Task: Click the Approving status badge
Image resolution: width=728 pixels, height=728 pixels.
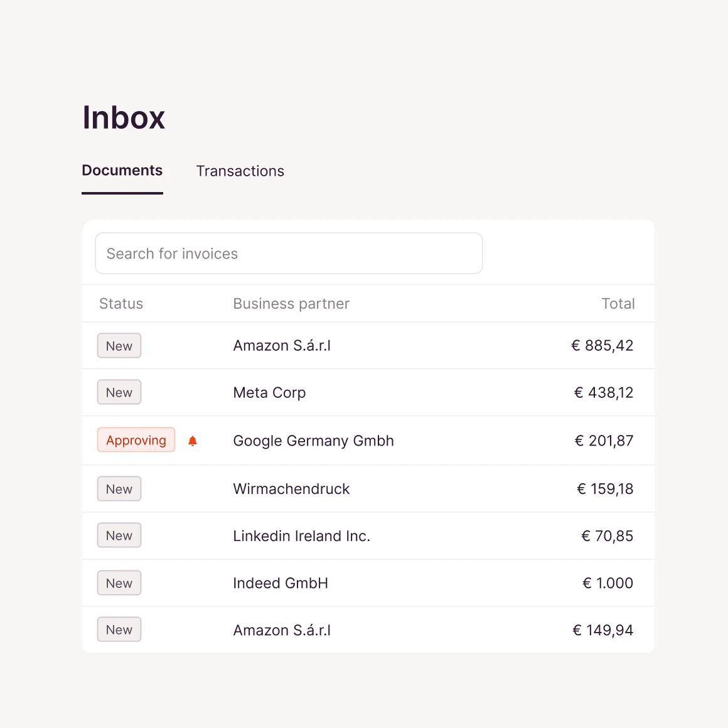Action: pyautogui.click(x=136, y=441)
